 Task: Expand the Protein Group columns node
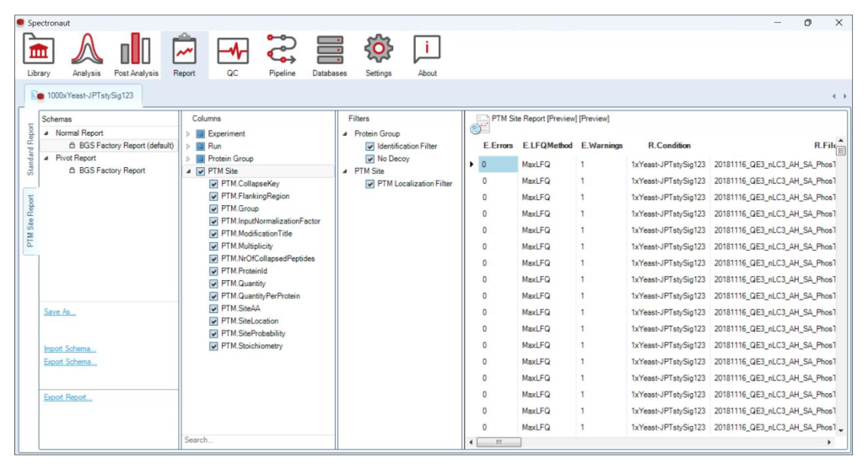[x=188, y=159]
